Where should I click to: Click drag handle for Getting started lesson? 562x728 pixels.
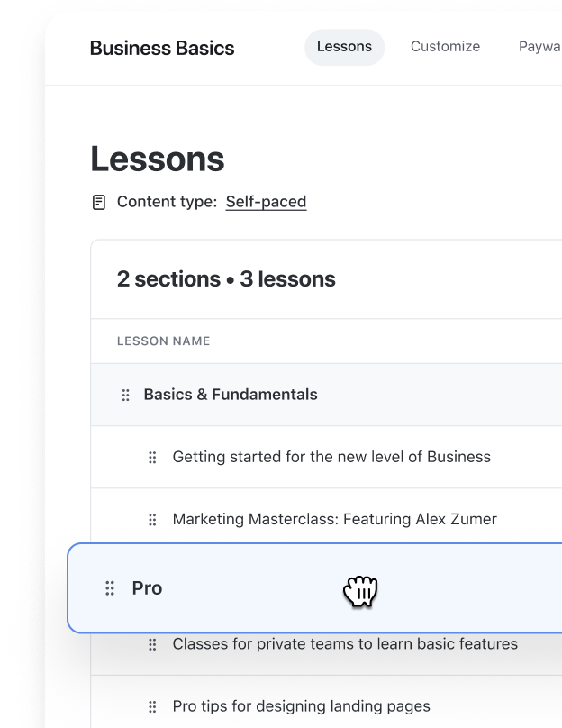click(153, 458)
